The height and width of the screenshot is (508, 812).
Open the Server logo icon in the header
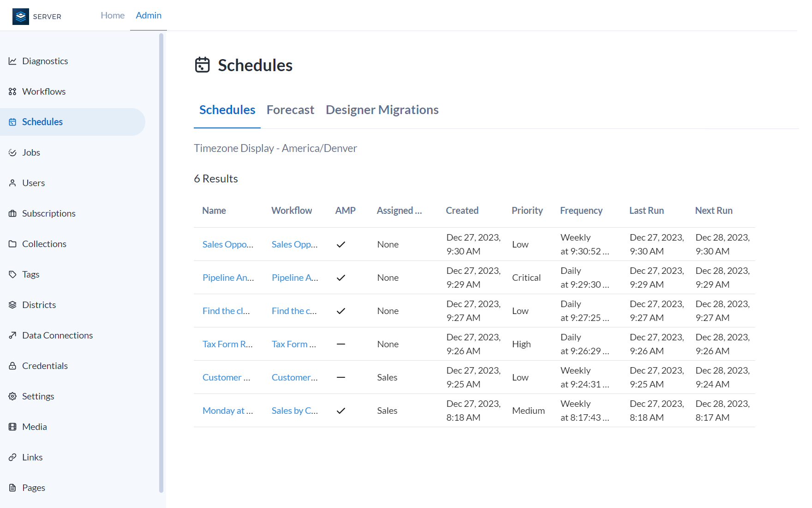pyautogui.click(x=20, y=16)
